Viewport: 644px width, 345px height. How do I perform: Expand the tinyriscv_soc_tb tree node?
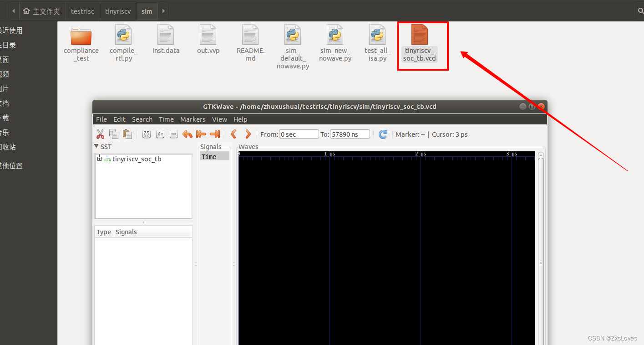point(100,159)
